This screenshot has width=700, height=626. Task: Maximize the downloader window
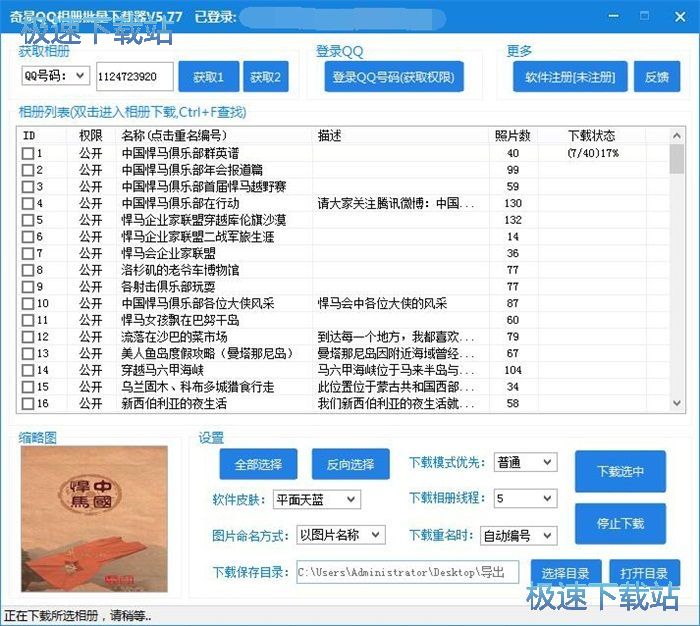[x=645, y=17]
